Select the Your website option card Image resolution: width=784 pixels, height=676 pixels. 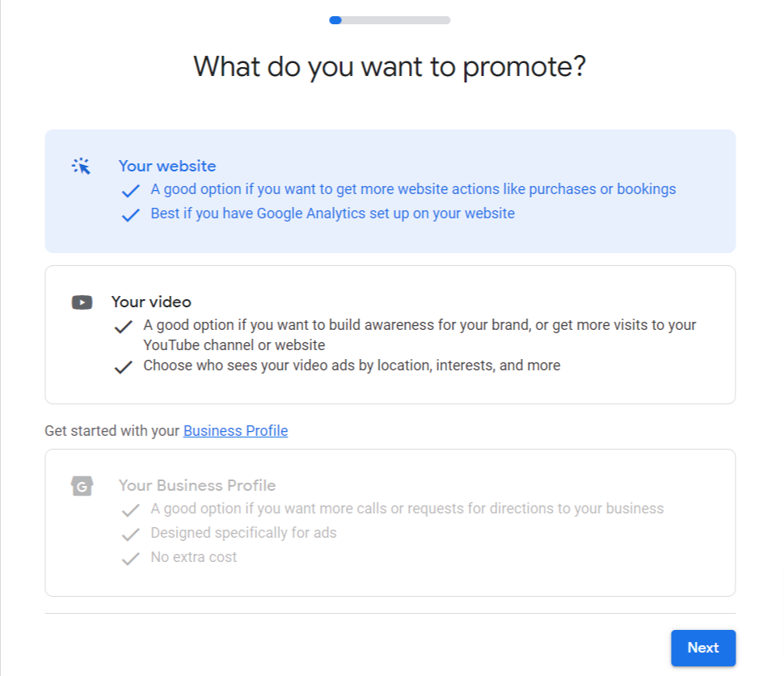[x=390, y=191]
